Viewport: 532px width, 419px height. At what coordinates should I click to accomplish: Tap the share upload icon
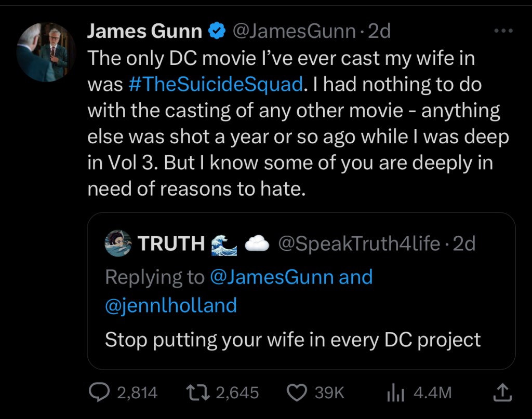point(501,393)
